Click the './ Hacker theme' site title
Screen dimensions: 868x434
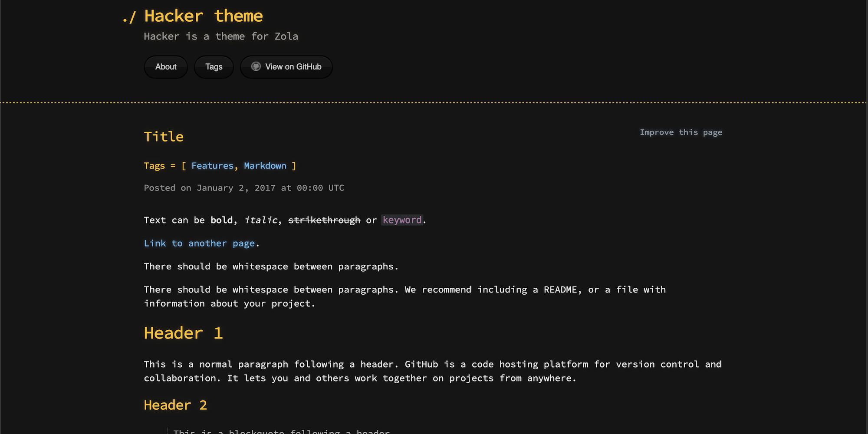coord(192,16)
